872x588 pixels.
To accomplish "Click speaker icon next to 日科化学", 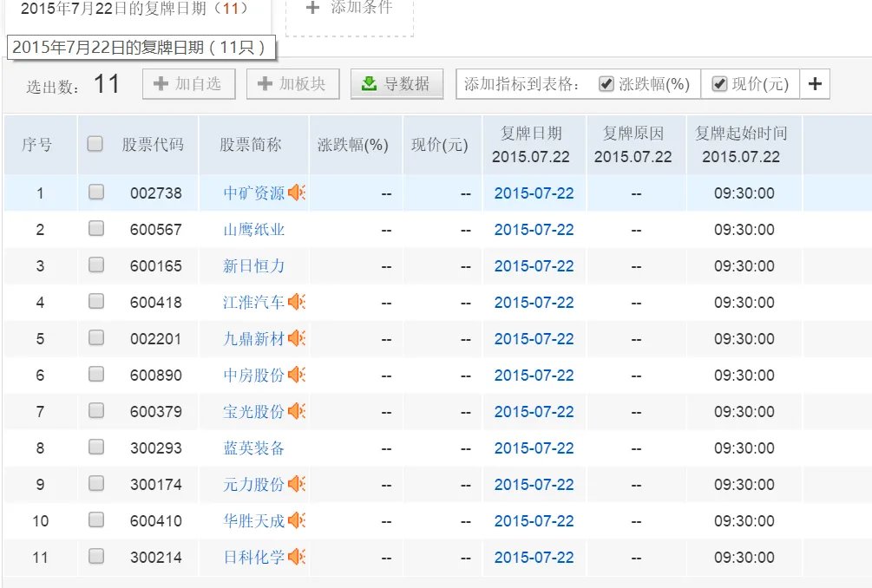I will pyautogui.click(x=297, y=557).
